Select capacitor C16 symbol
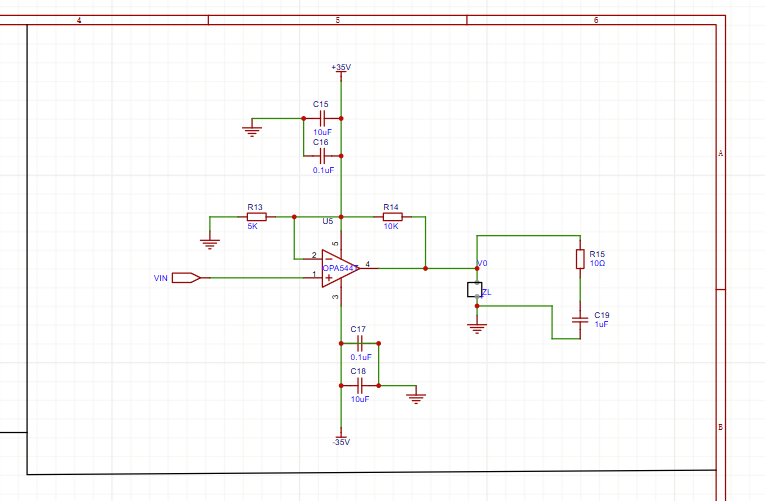The image size is (765, 501). pyautogui.click(x=322, y=156)
